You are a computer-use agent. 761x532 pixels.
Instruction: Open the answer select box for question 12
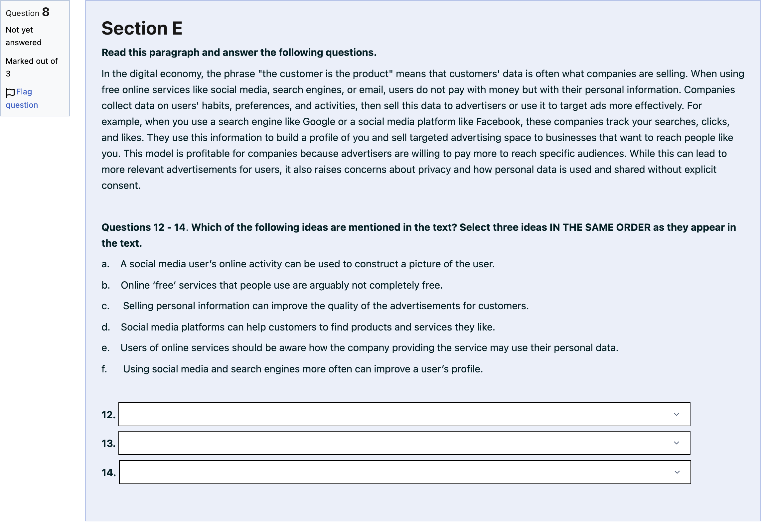[404, 414]
